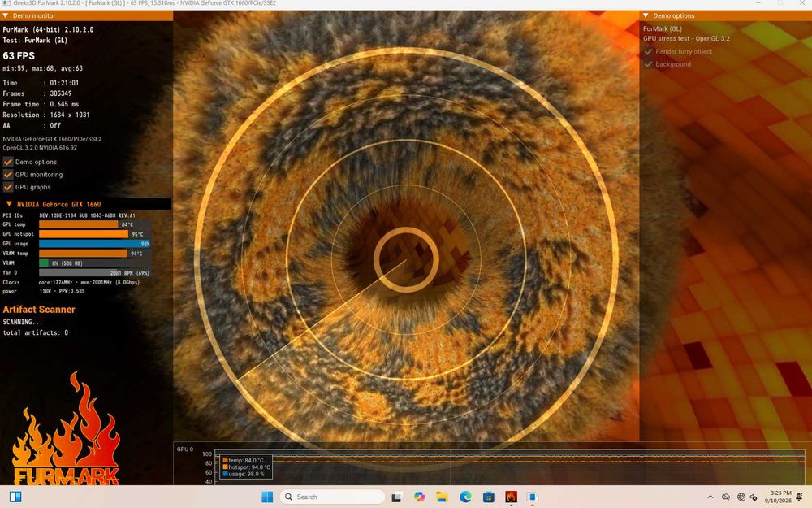This screenshot has width=812, height=508.
Task: Collapse the NVIDIA GeForce GTX 1660 section
Action: click(9, 204)
